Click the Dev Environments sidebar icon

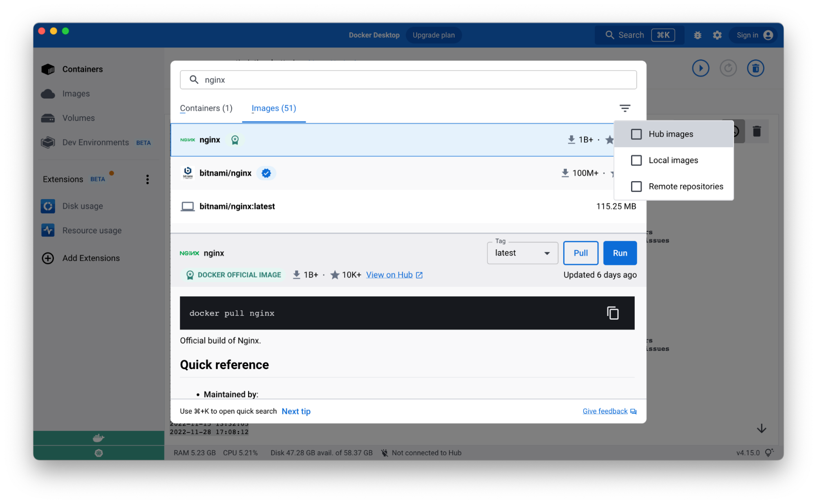[48, 142]
